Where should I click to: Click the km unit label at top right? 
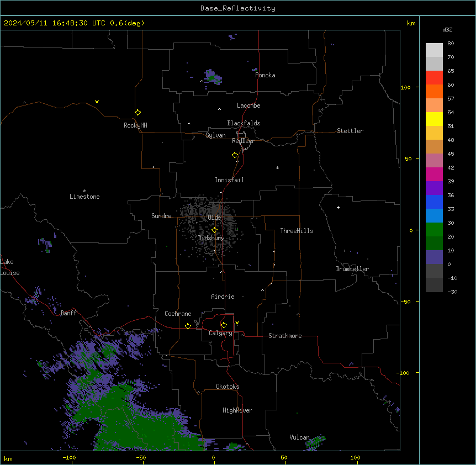pyautogui.click(x=411, y=23)
